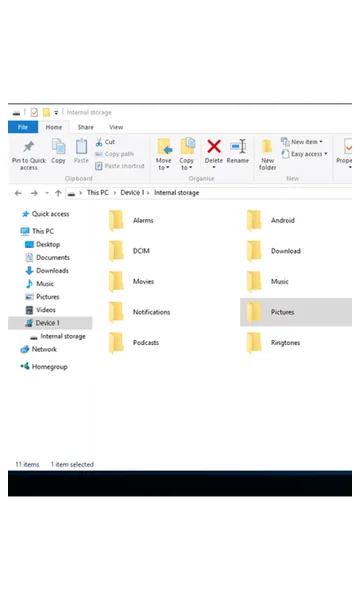
Task: Click Device 1 in address bar
Action: tap(132, 192)
